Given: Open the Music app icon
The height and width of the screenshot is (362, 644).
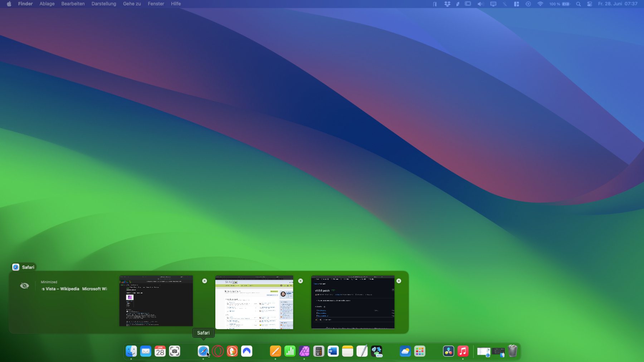Looking at the screenshot, I should click(463, 351).
